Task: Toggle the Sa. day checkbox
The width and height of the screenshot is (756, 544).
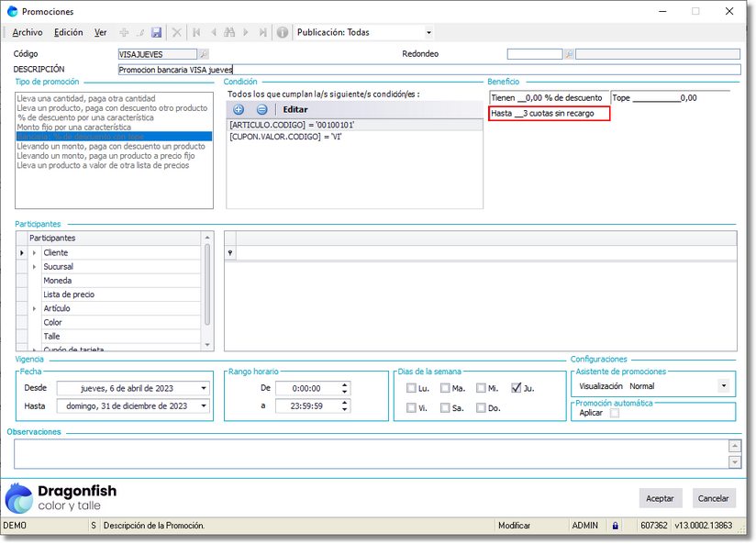Action: pos(445,407)
